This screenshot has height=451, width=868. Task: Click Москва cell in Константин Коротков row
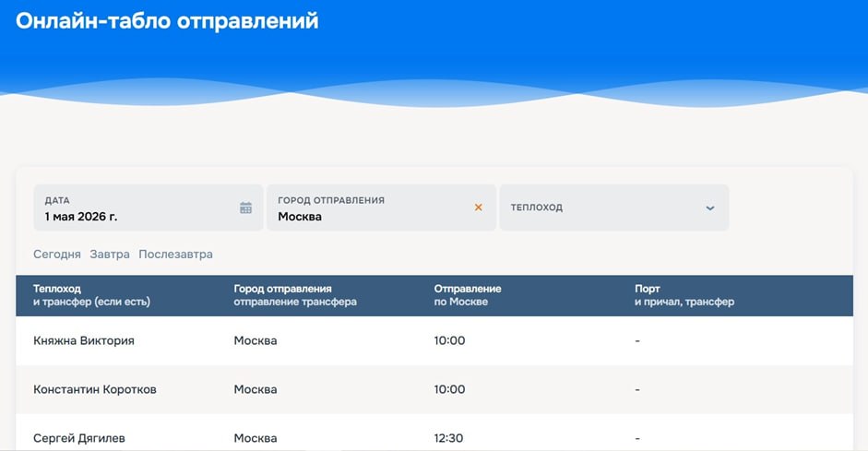click(256, 389)
